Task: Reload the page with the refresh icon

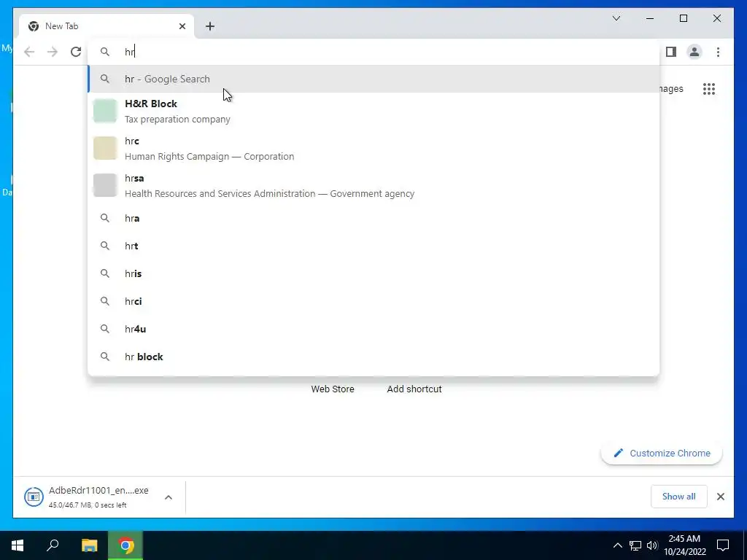Action: (x=76, y=52)
